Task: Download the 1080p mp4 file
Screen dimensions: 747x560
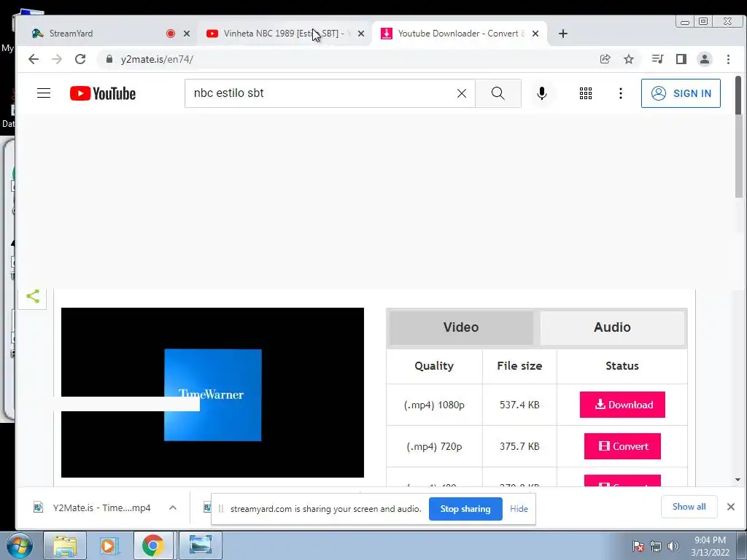Action: click(x=622, y=405)
